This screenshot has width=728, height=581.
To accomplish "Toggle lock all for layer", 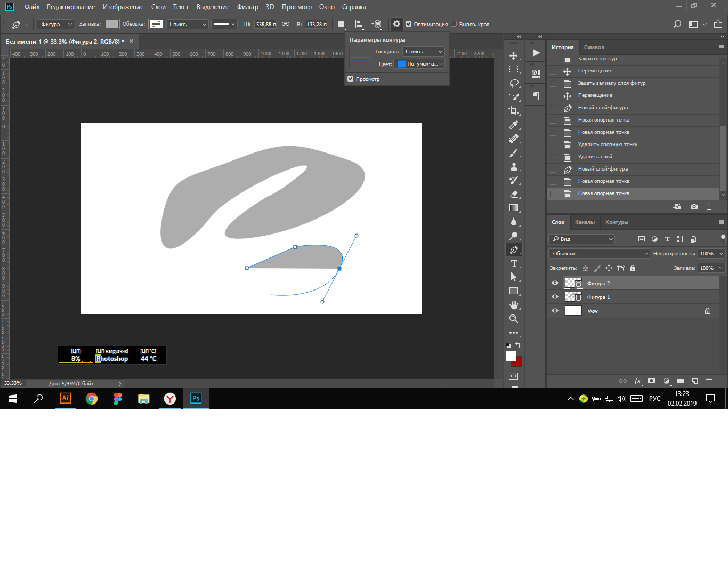I will [x=633, y=268].
